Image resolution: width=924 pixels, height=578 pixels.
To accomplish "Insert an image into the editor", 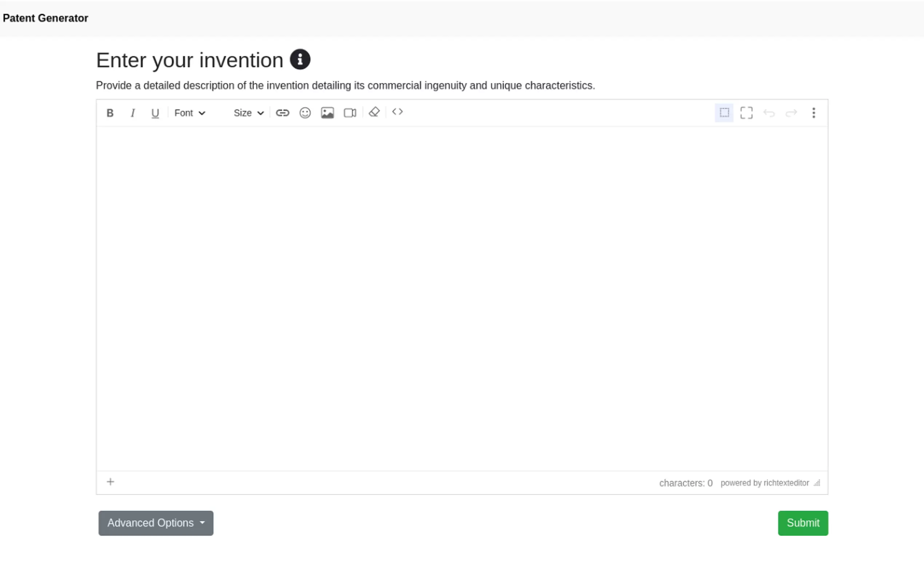I will (x=327, y=113).
